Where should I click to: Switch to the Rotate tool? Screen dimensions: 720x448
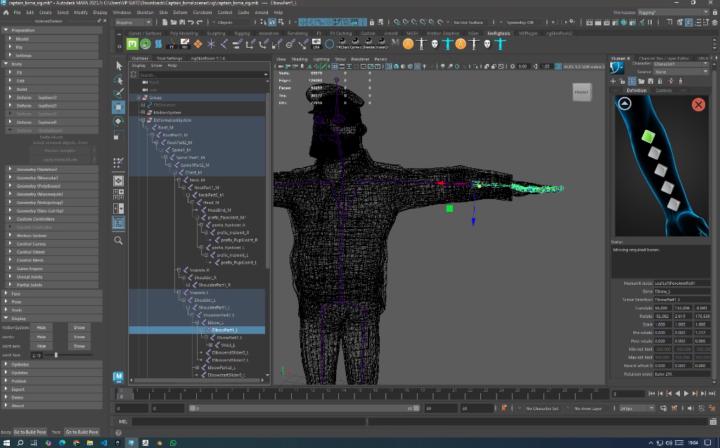119,121
